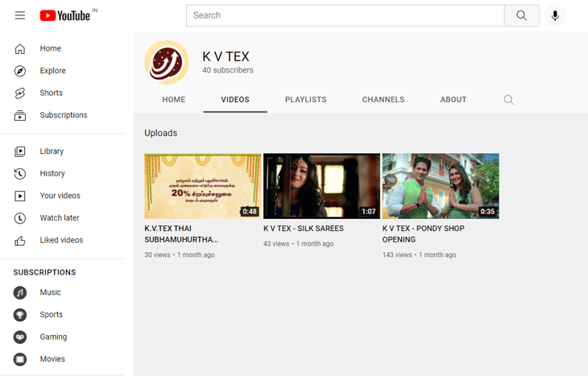This screenshot has height=376, width=588.
Task: Click the 40 subscribers text
Action: (228, 70)
